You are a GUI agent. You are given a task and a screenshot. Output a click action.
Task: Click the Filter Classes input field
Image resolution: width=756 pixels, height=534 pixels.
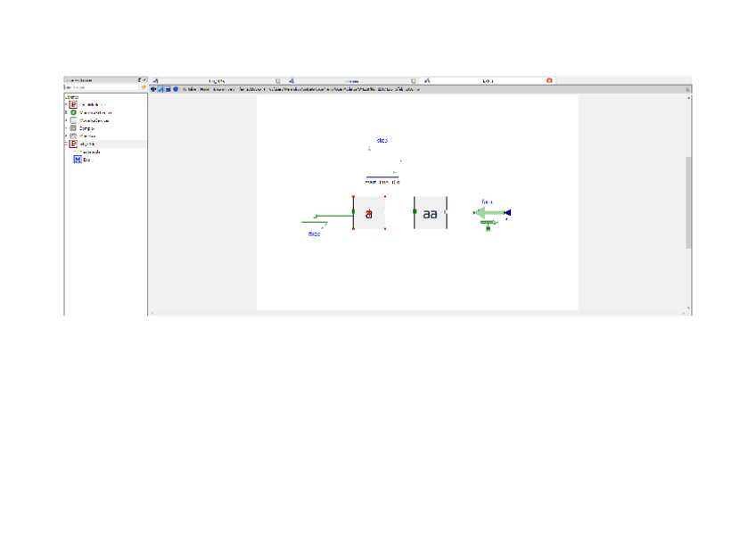tap(102, 87)
